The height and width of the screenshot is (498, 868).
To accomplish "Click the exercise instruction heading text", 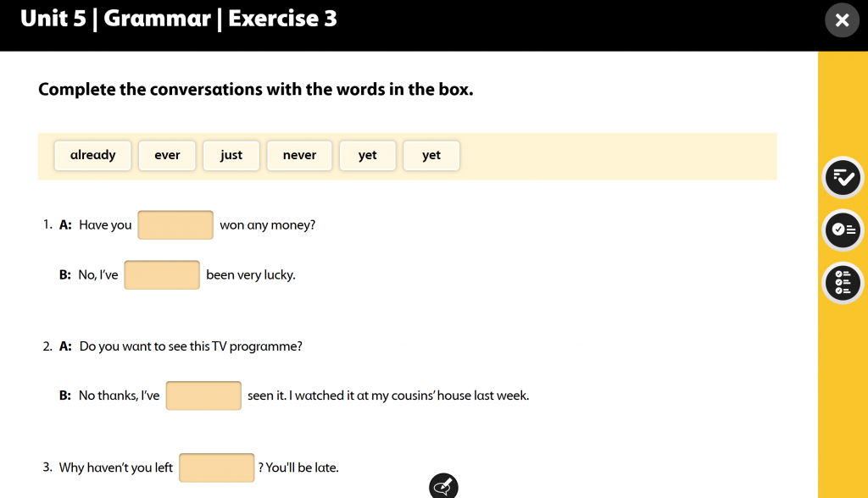I will click(256, 90).
